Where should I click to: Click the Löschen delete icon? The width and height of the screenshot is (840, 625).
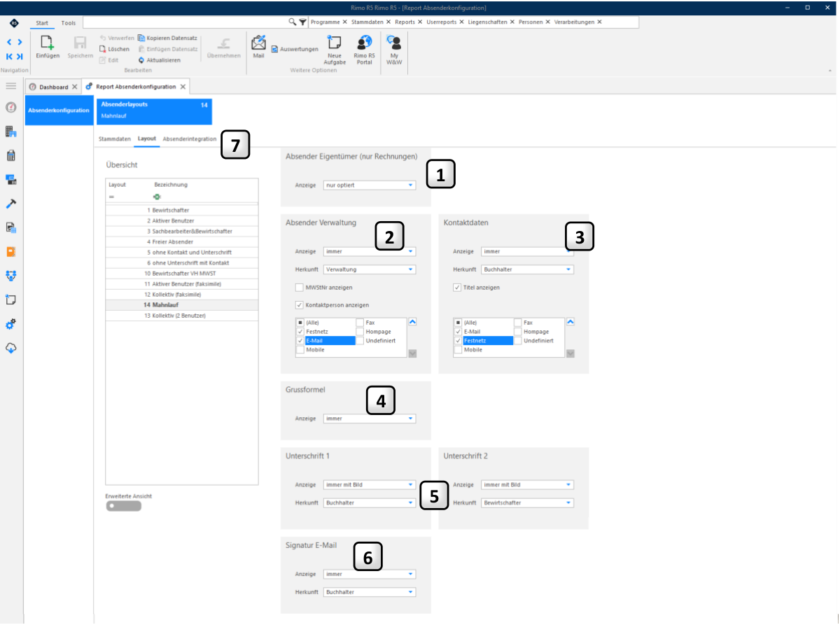click(102, 49)
